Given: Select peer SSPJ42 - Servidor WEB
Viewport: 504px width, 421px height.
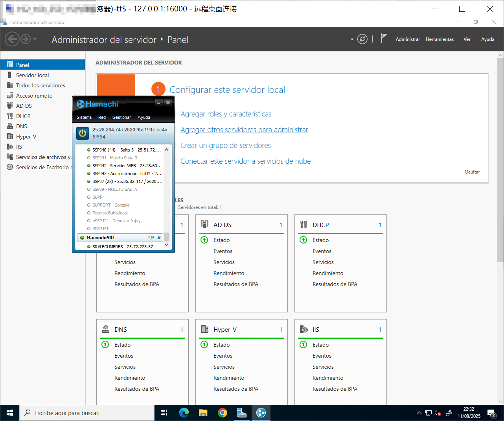Looking at the screenshot, I should 124,166.
